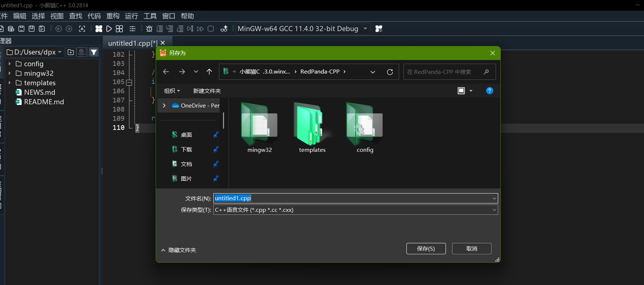644x285 pixels.
Task: Open the 编辑 menu
Action: [x=20, y=16]
